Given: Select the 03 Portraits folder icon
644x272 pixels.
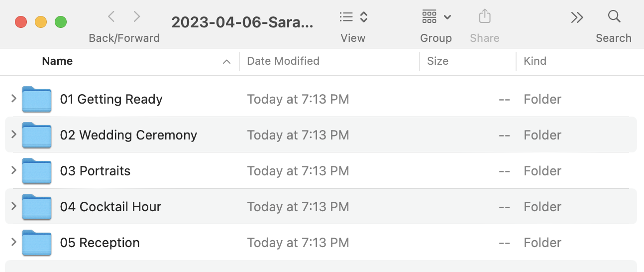Looking at the screenshot, I should click(37, 171).
